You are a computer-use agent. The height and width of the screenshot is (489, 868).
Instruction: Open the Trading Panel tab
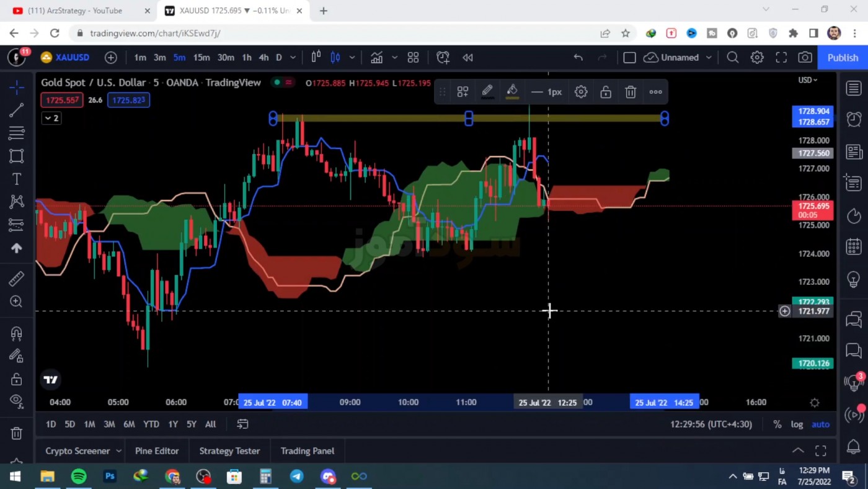pyautogui.click(x=307, y=451)
